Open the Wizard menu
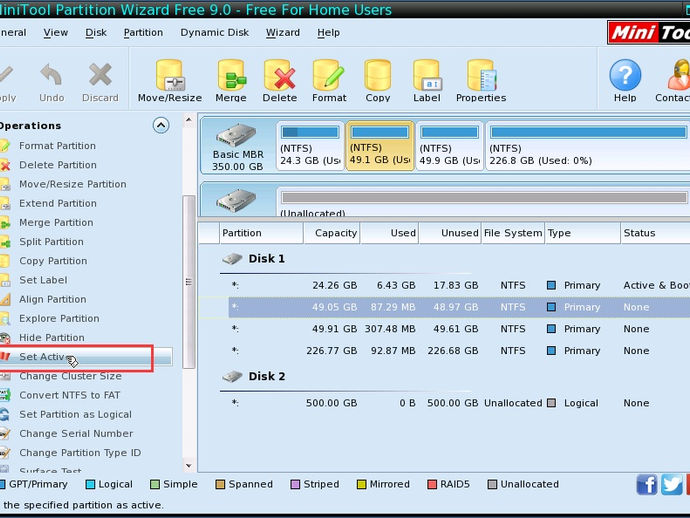Viewport: 690px width, 518px height. pos(283,33)
